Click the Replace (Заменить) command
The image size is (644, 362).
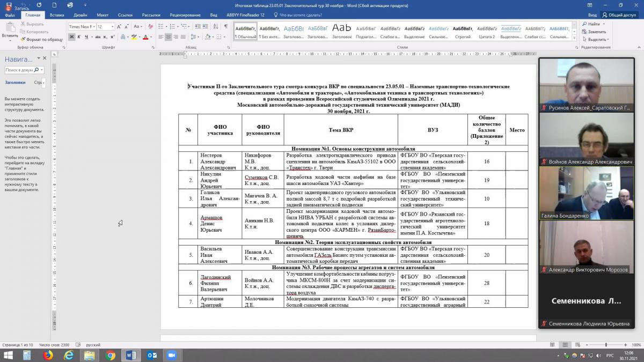(x=594, y=32)
